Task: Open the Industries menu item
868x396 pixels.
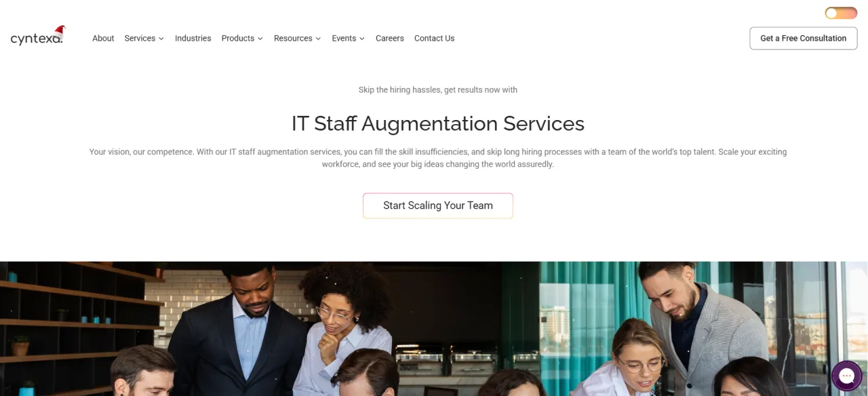Action: point(193,39)
